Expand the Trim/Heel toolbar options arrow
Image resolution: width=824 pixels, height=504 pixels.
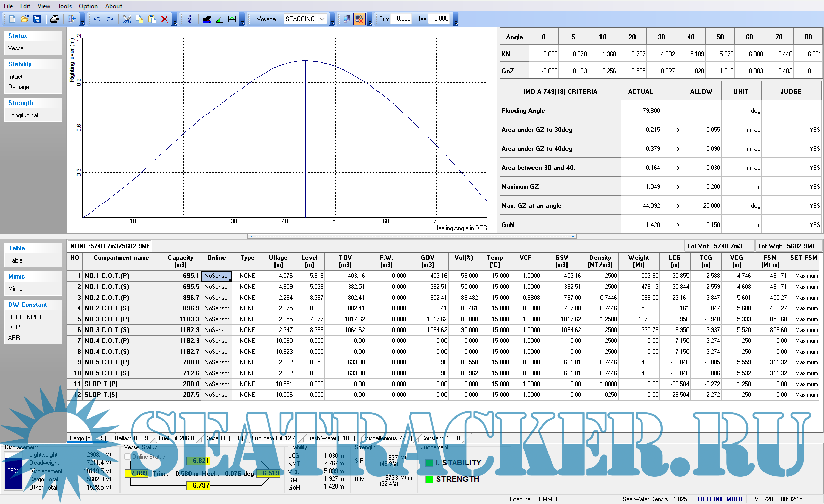point(456,23)
